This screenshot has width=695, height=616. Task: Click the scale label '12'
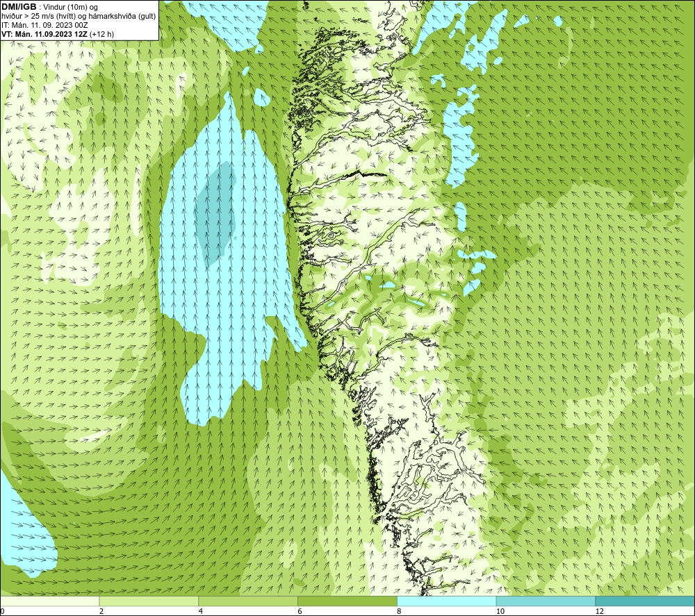600,611
